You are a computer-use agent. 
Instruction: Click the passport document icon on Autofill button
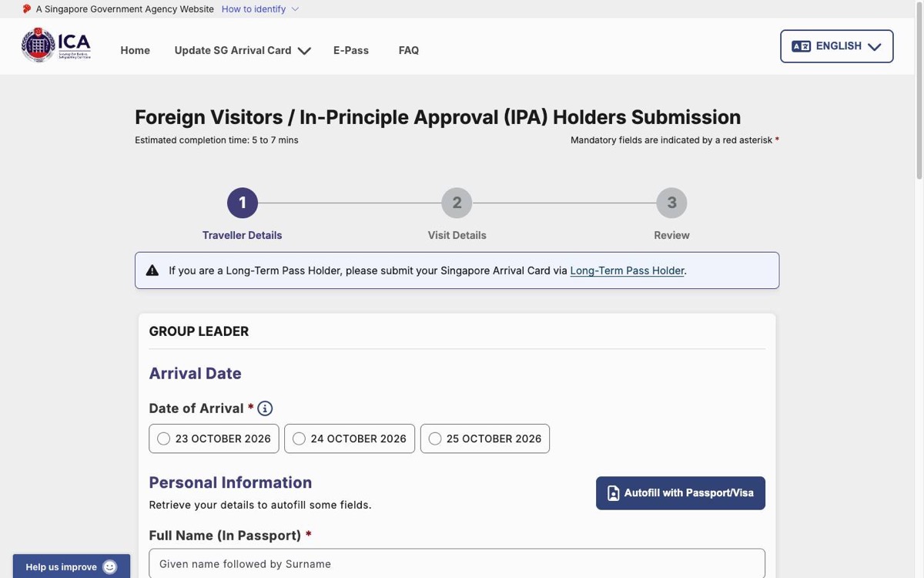(614, 493)
